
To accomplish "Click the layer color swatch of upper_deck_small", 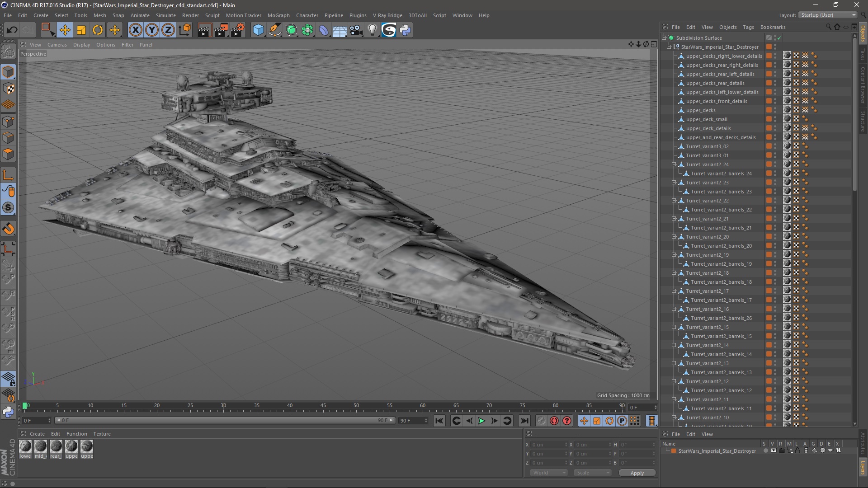I will [x=769, y=119].
